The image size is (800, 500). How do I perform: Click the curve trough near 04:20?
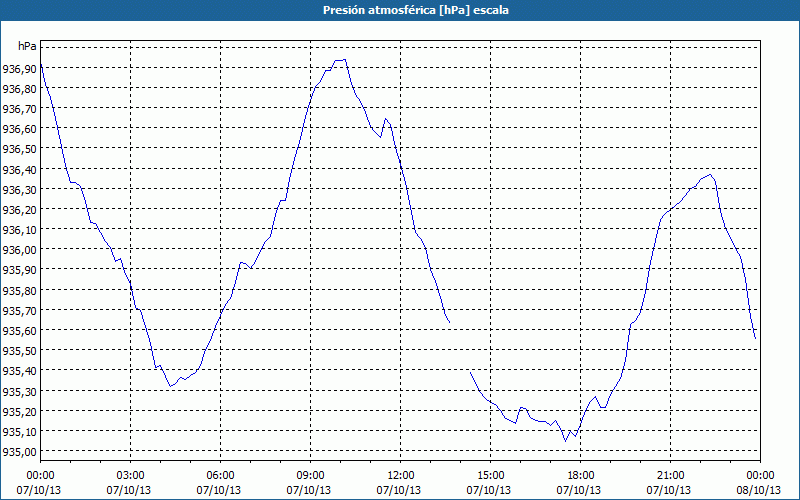171,386
